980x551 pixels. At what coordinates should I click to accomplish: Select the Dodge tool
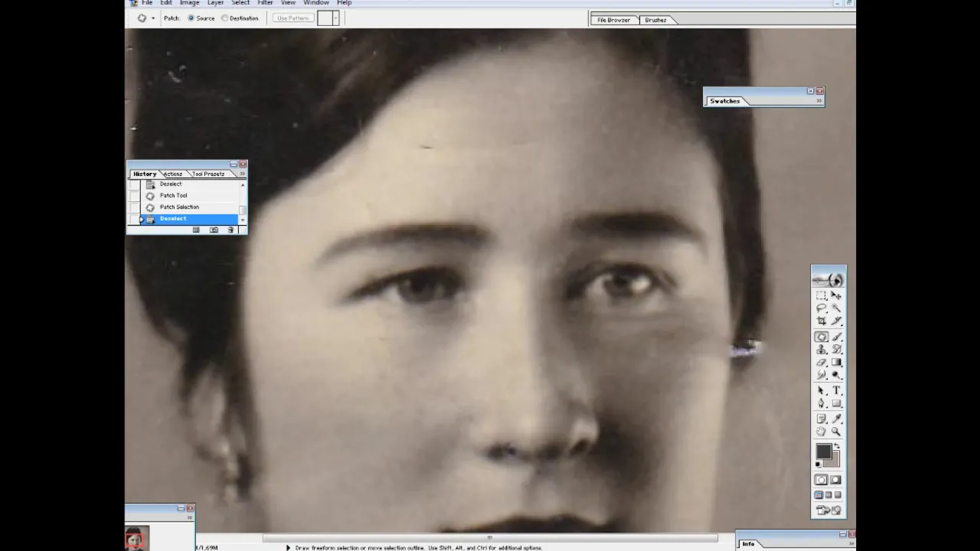tap(836, 375)
